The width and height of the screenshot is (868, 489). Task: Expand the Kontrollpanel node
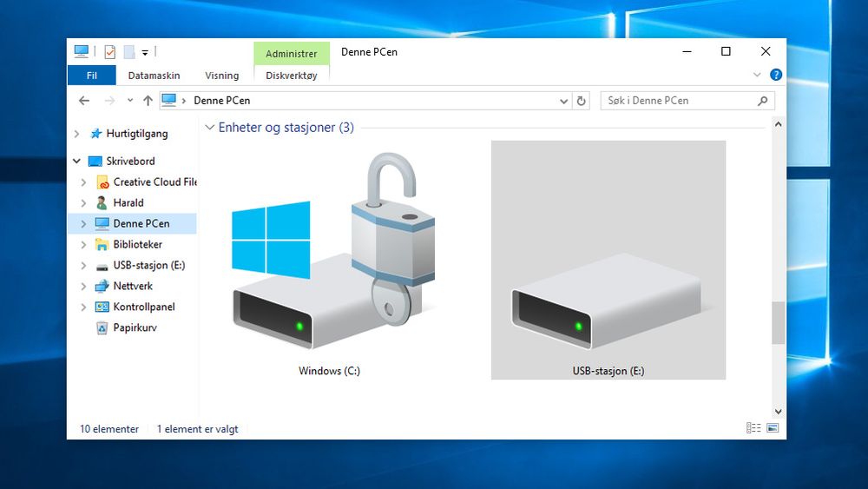tap(83, 307)
